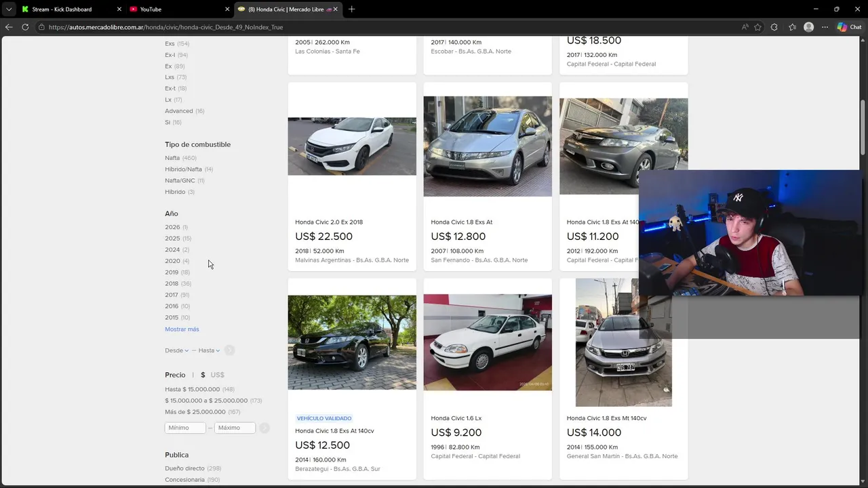Switch to the Stream - Kick Dashboard tab
Screen dimensions: 868x488
pos(62,9)
